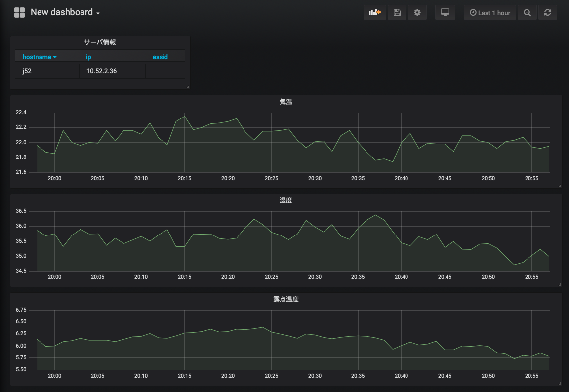Click the Add panel icon
The image size is (569, 392).
click(x=375, y=13)
